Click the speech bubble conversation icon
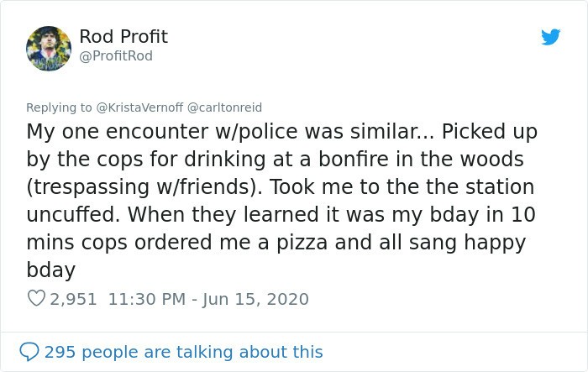The image size is (588, 372). pyautogui.click(x=29, y=351)
